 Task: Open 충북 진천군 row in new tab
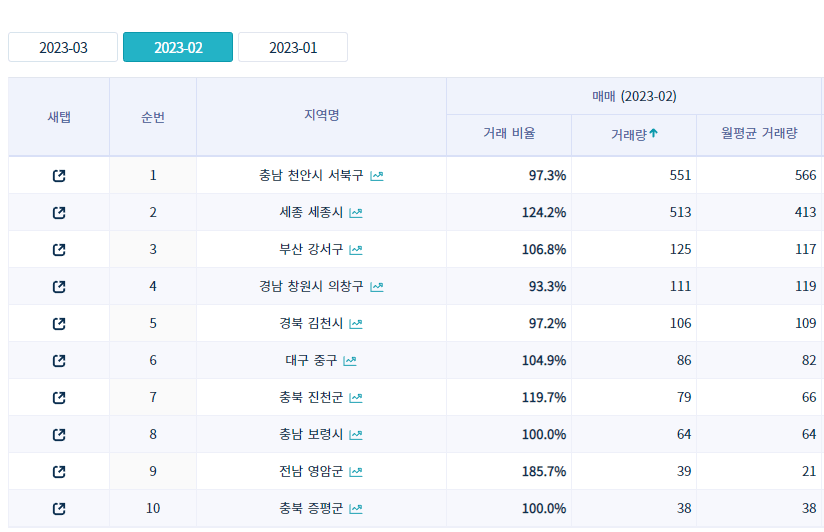59,398
